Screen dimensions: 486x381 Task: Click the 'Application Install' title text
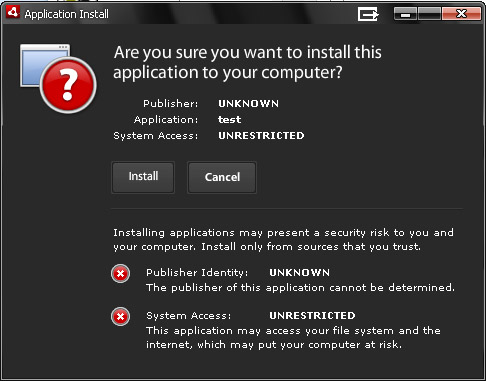pos(67,14)
